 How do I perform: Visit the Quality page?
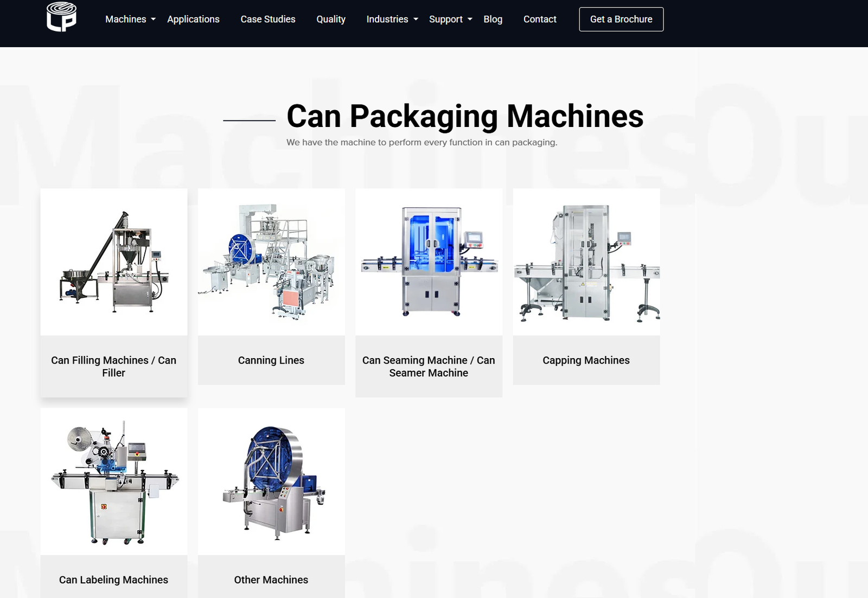pyautogui.click(x=331, y=19)
